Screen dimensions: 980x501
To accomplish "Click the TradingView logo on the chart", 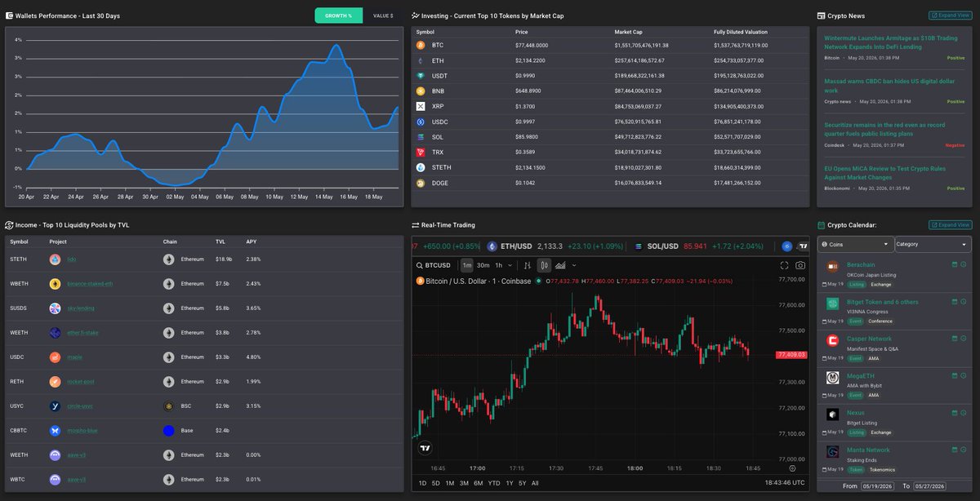I will click(x=425, y=447).
